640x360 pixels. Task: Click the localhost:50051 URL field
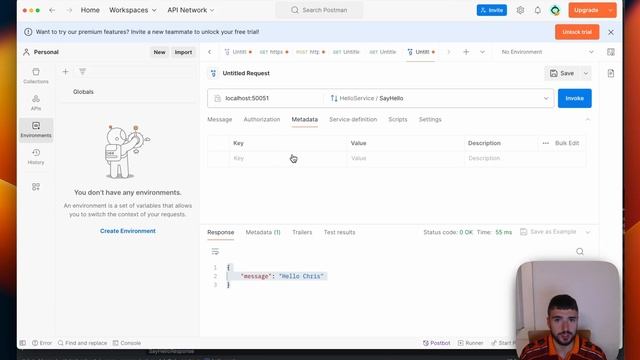pos(265,98)
